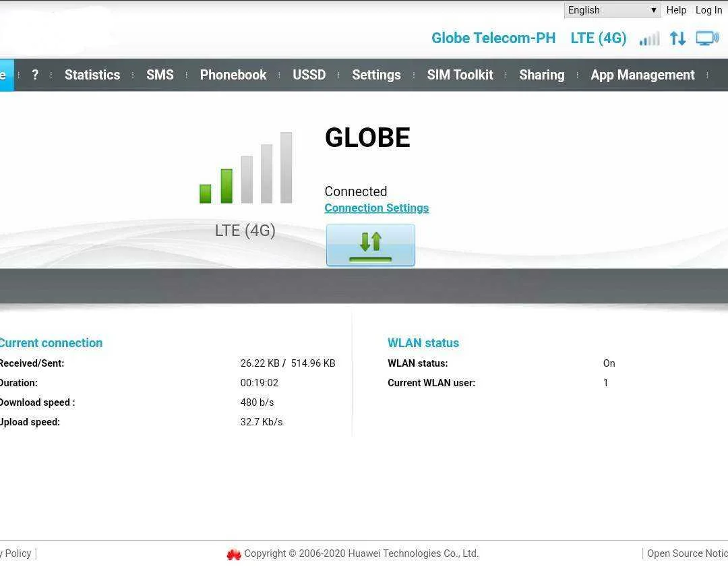Open the Phonebook menu
Screen dimensions: 728x573
233,75
